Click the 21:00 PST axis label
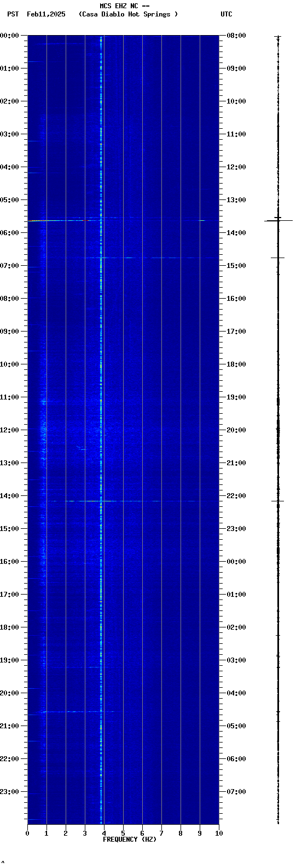 [x=10, y=726]
